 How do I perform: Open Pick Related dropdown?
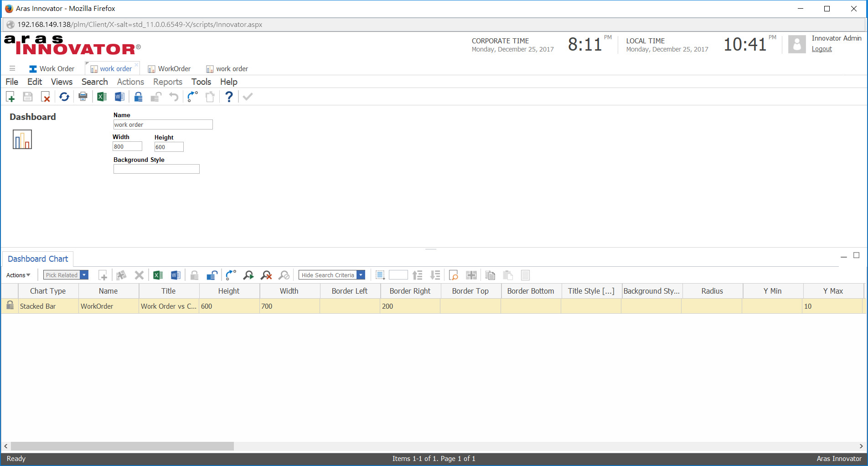click(x=84, y=275)
